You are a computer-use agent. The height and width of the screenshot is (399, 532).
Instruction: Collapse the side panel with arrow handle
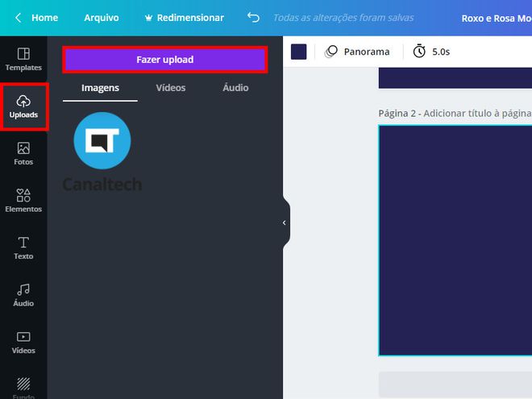[x=285, y=223]
